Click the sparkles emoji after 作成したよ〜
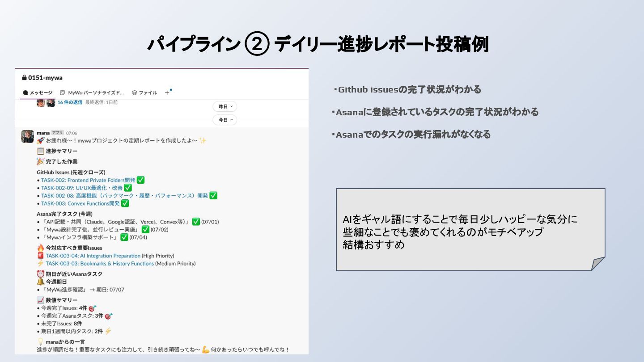Image resolution: width=644 pixels, height=362 pixels. coord(203,140)
